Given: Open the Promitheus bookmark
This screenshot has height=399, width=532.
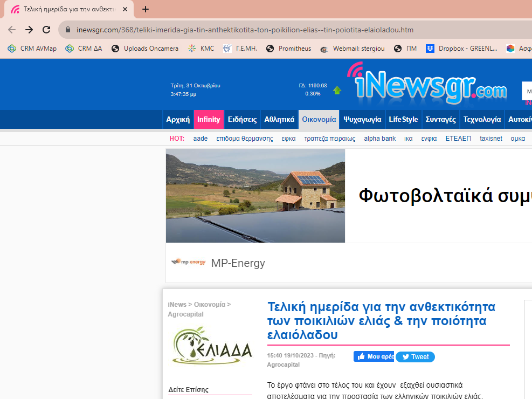Looking at the screenshot, I should point(289,49).
